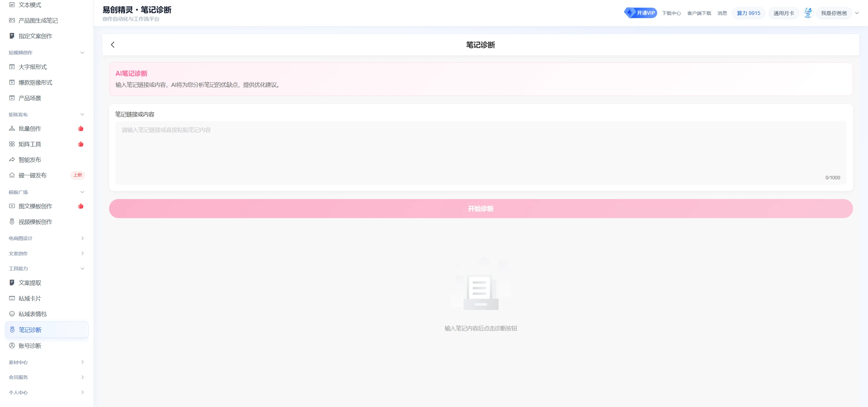Image resolution: width=868 pixels, height=407 pixels.
Task: Click the AI笔记诊断 heading text
Action: pos(131,73)
